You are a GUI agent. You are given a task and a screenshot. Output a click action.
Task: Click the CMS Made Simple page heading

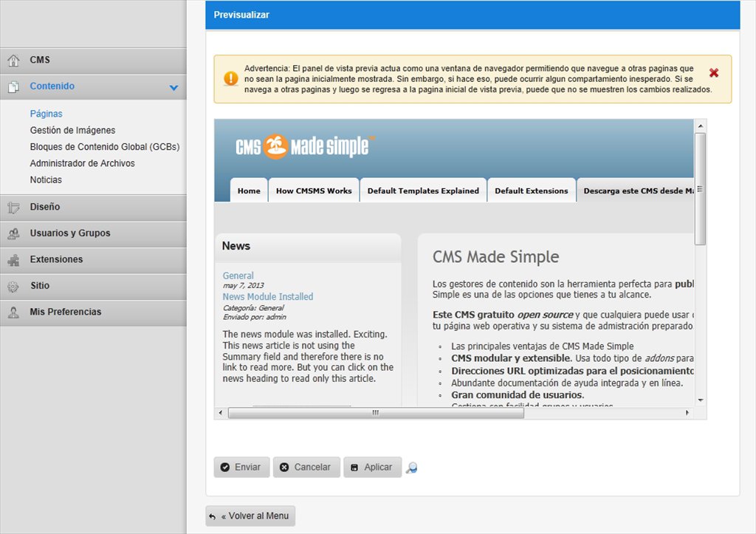coord(495,256)
